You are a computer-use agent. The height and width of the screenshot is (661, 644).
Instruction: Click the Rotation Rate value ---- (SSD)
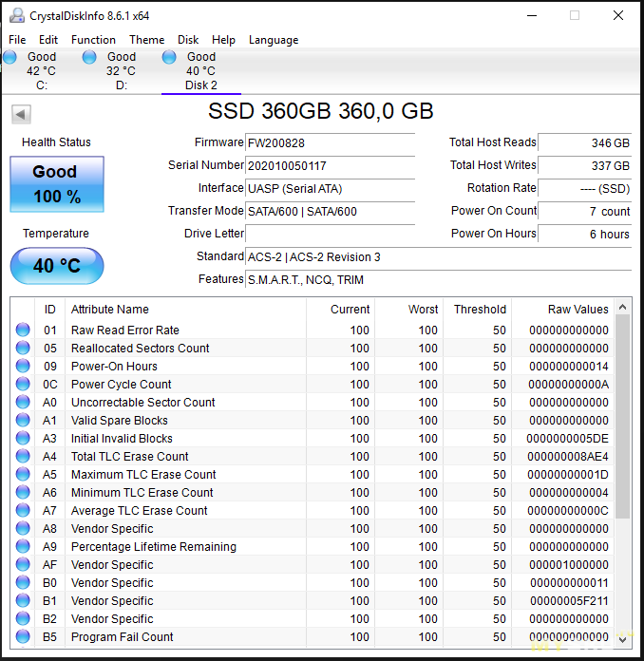pos(584,188)
